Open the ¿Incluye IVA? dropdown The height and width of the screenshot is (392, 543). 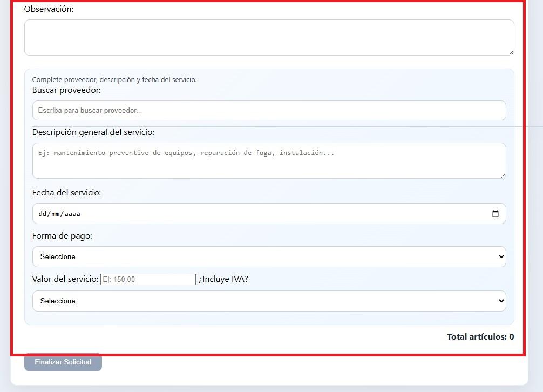(269, 301)
